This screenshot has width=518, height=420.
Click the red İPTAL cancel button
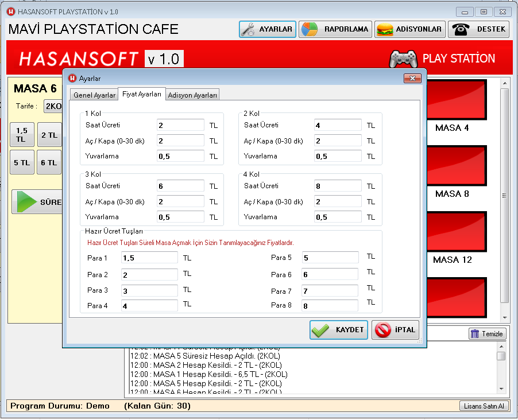[396, 330]
